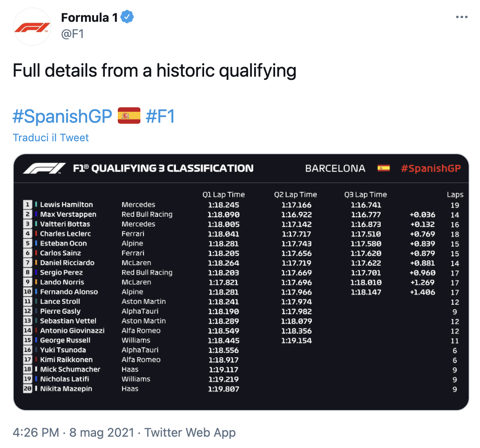Click the @F1 handle

tap(73, 33)
